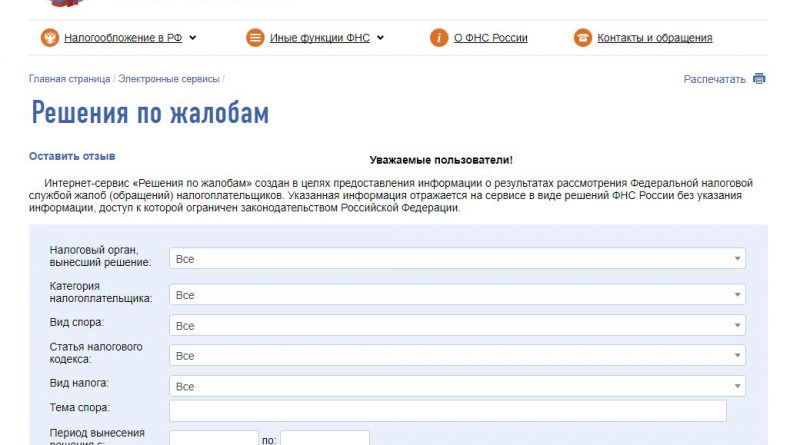Click the Тема спора text field
800x445 pixels.
tap(447, 411)
